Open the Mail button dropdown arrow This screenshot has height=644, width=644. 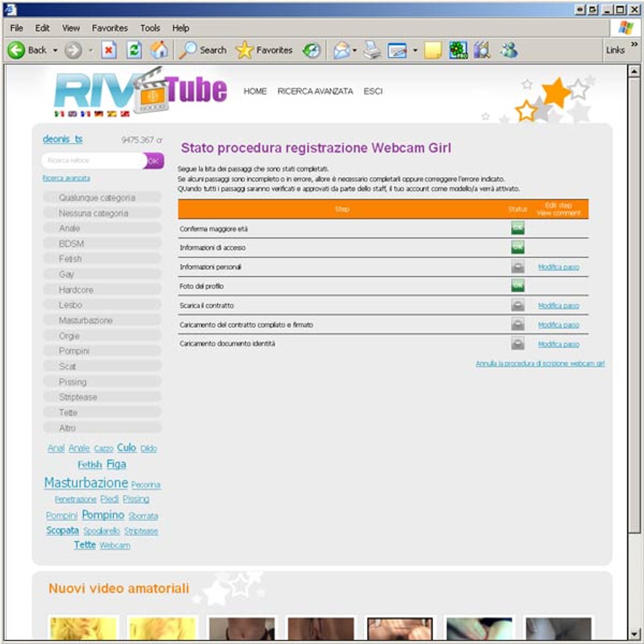pyautogui.click(x=355, y=50)
